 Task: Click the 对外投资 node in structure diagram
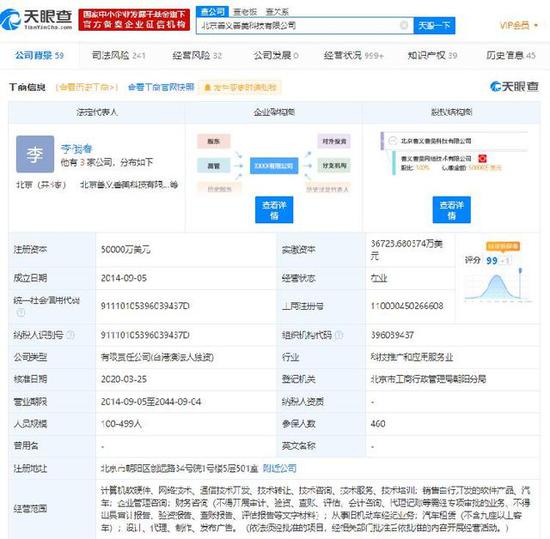(x=334, y=141)
